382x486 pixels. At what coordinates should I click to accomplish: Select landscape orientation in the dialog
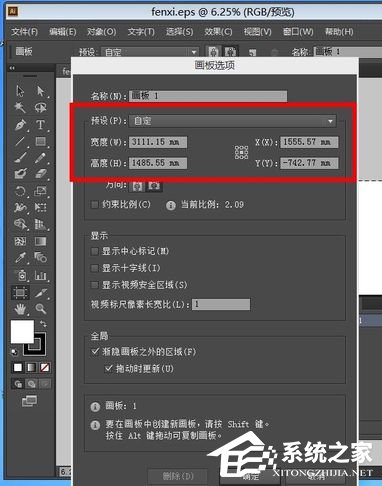(154, 186)
